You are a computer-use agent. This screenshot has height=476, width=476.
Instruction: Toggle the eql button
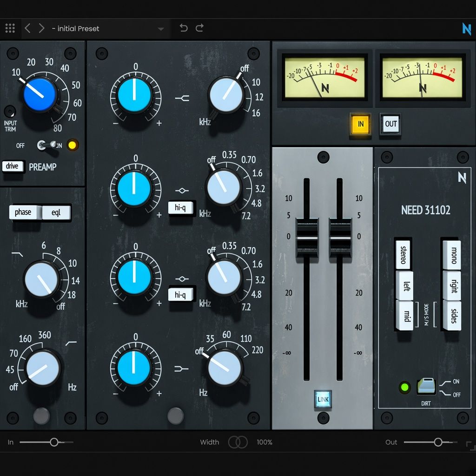point(56,212)
